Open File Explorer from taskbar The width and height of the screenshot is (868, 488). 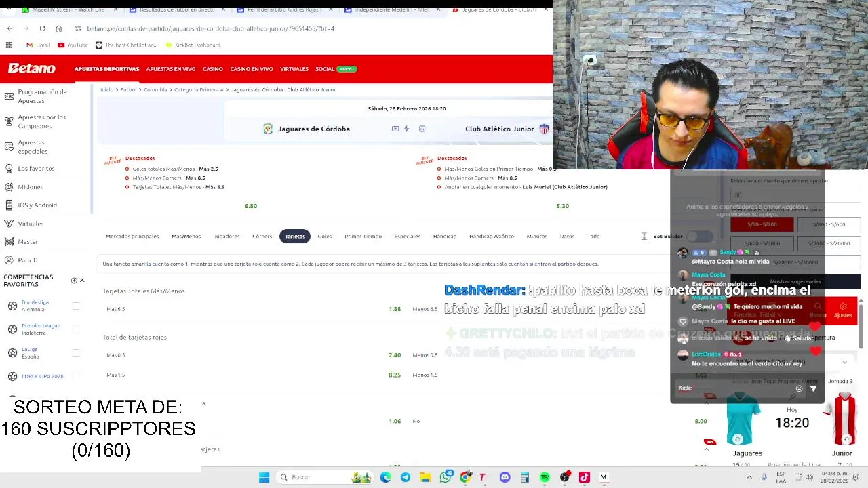[425, 477]
